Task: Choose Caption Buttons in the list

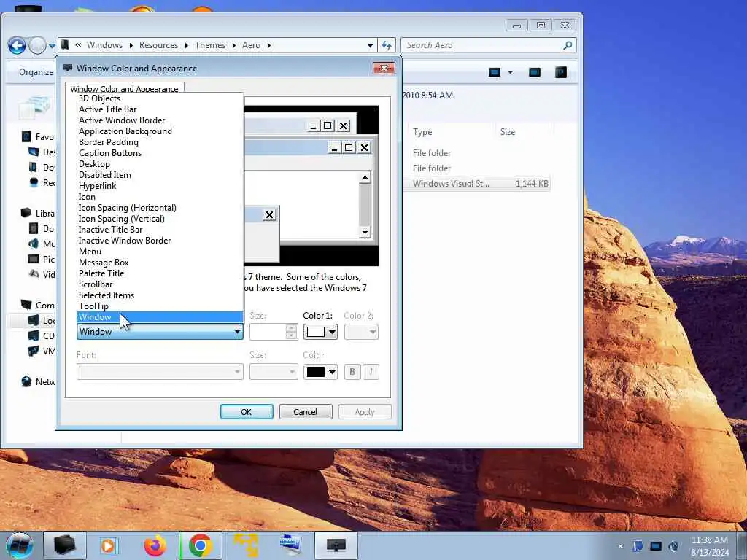Action: pos(160,153)
